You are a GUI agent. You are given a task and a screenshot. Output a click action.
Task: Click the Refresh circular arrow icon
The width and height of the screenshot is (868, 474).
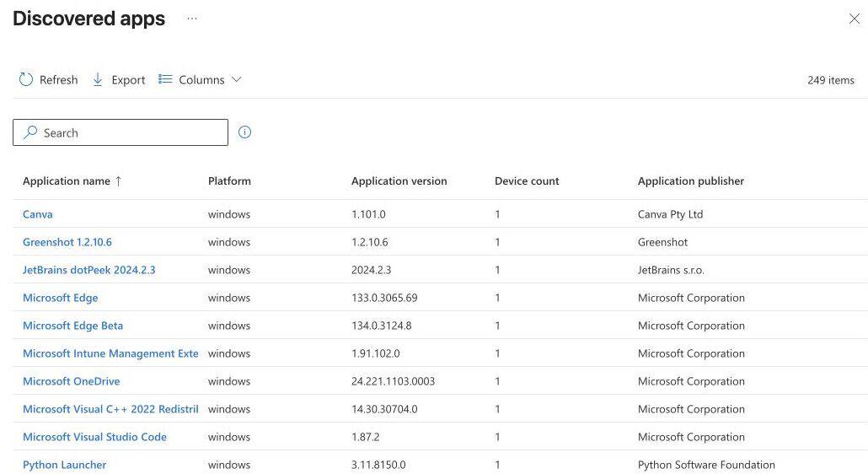pyautogui.click(x=26, y=80)
